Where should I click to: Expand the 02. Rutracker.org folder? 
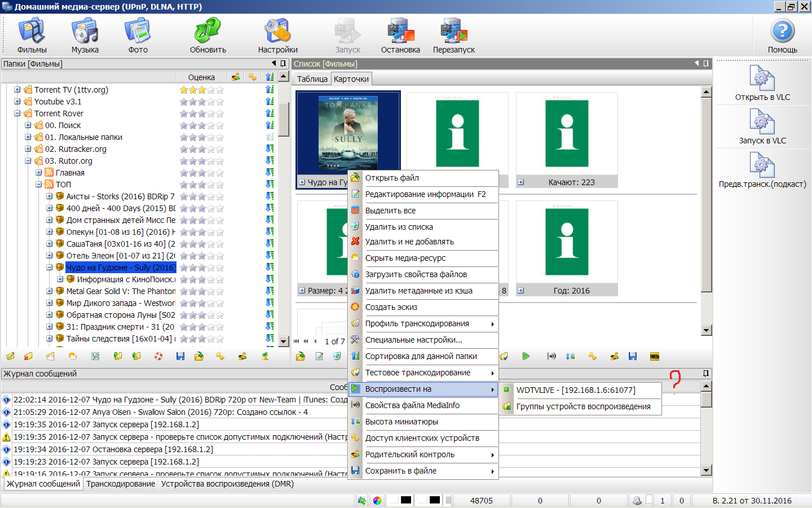coord(28,149)
